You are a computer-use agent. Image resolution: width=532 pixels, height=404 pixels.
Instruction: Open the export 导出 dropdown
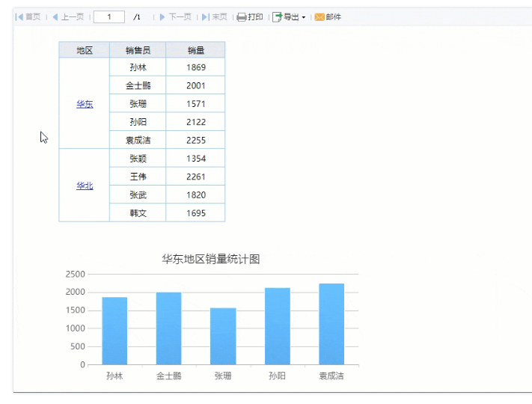coord(289,17)
